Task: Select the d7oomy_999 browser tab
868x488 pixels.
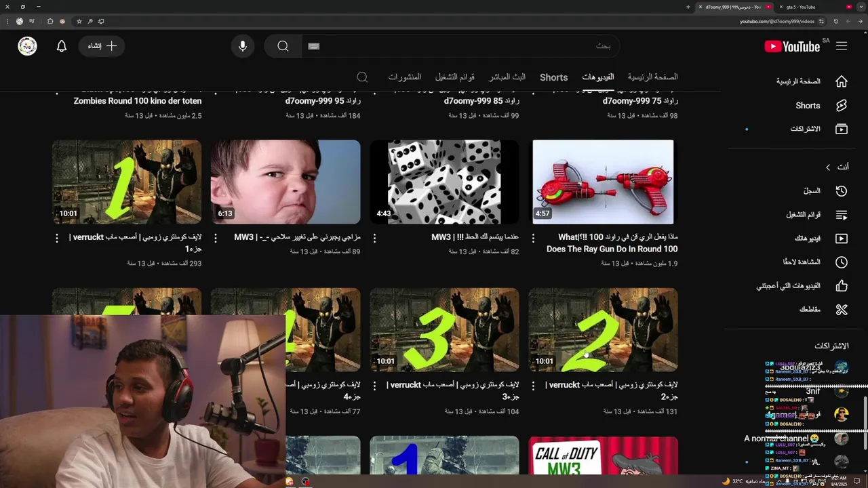Action: (736, 7)
